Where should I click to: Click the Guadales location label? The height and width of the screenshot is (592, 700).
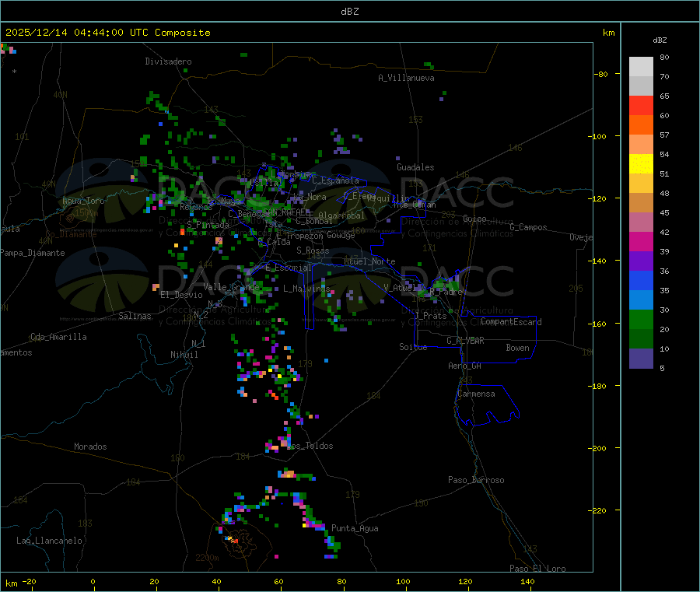pyautogui.click(x=415, y=167)
